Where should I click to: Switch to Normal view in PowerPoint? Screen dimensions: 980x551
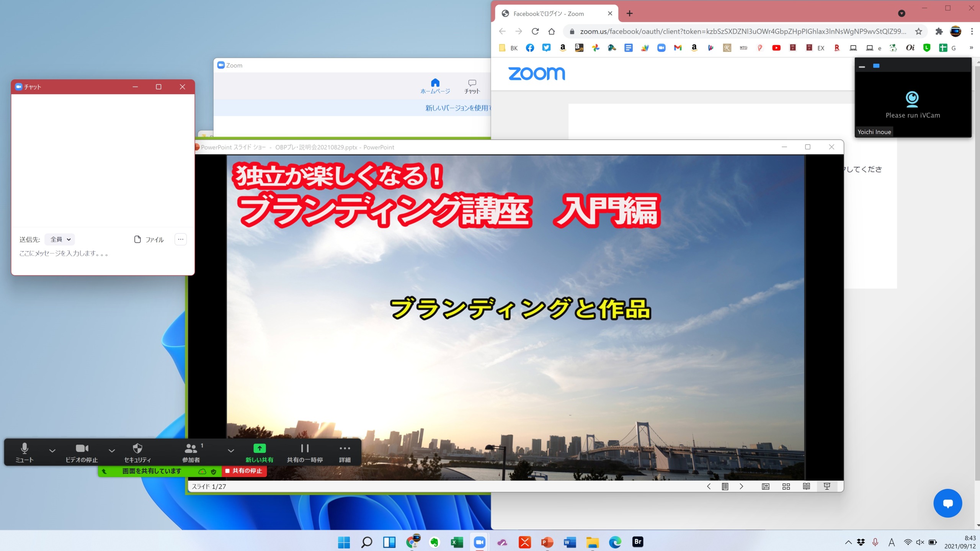click(766, 486)
